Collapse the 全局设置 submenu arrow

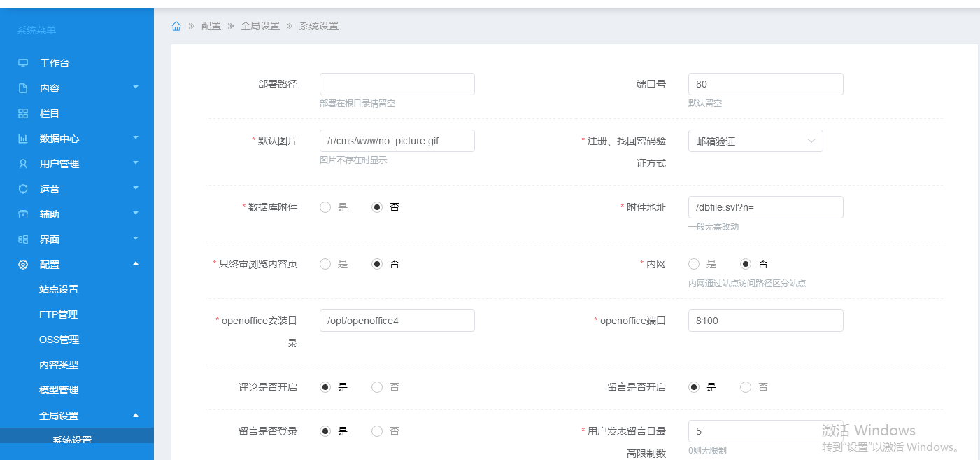[136, 415]
